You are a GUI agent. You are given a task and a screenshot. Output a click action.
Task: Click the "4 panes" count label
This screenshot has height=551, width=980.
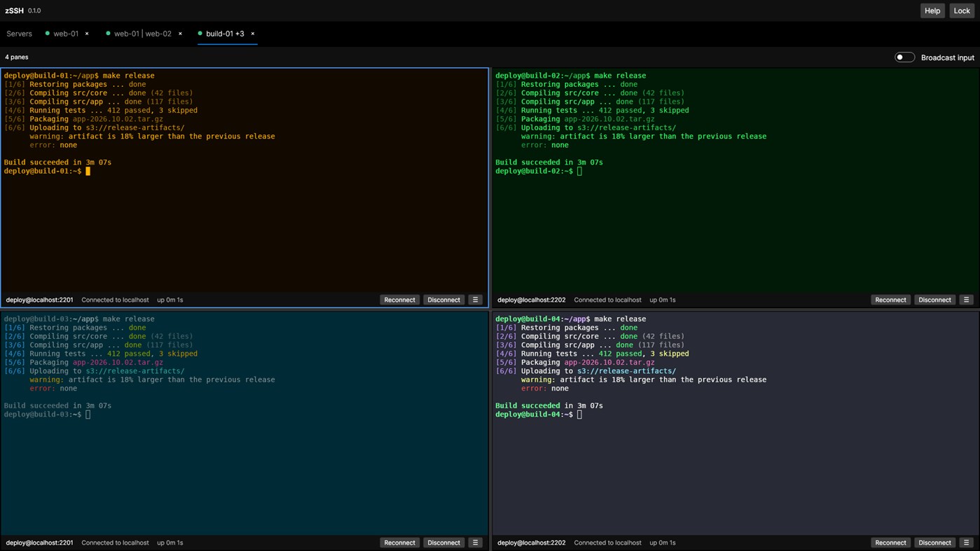[x=17, y=57]
